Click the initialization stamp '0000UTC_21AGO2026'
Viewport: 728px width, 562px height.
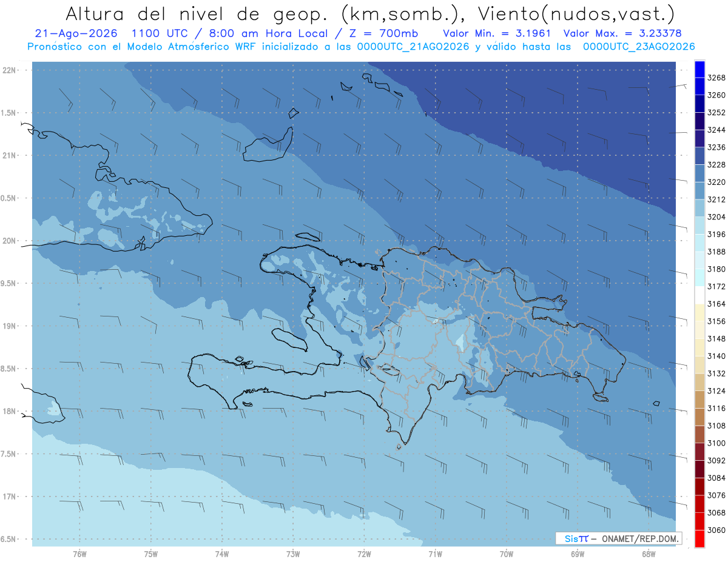414,47
